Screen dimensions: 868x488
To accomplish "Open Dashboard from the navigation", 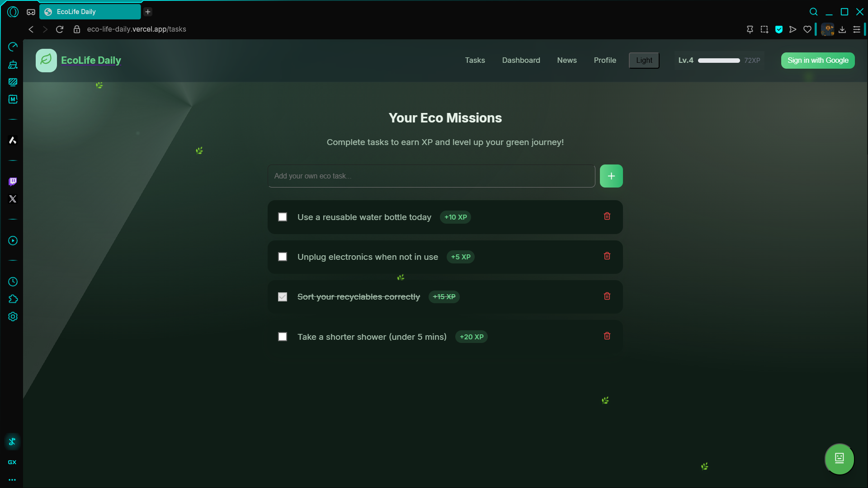I will click(x=521, y=61).
